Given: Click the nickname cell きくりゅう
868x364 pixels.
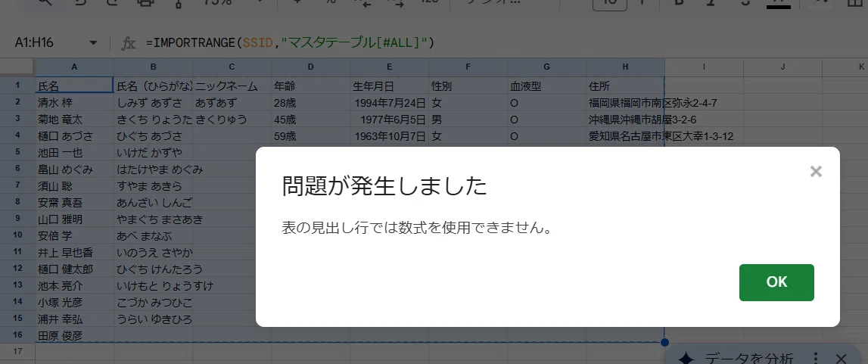Looking at the screenshot, I should [x=232, y=119].
